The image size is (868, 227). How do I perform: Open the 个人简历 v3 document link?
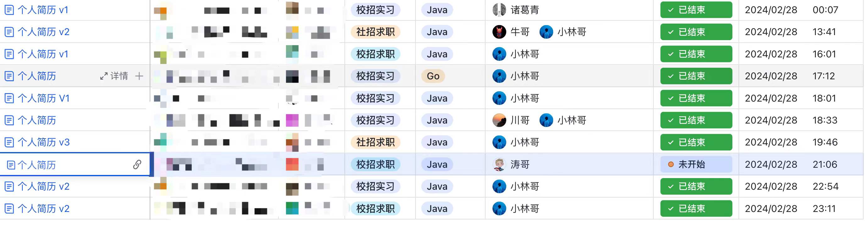43,142
